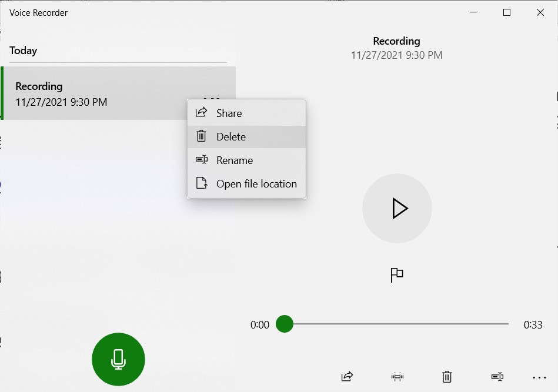Click the Share arrow icon in context menu
The width and height of the screenshot is (558, 392).
(x=201, y=112)
